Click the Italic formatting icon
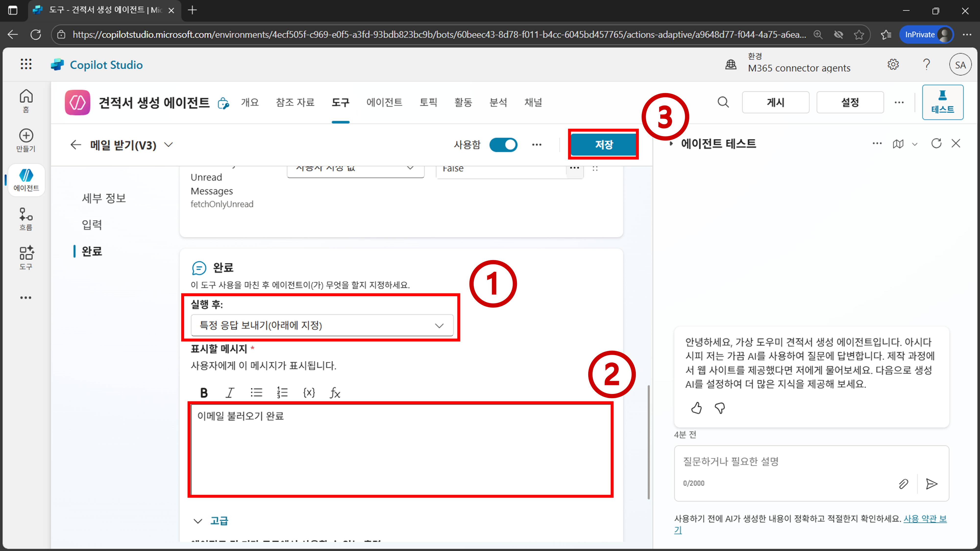The image size is (980, 551). click(230, 392)
